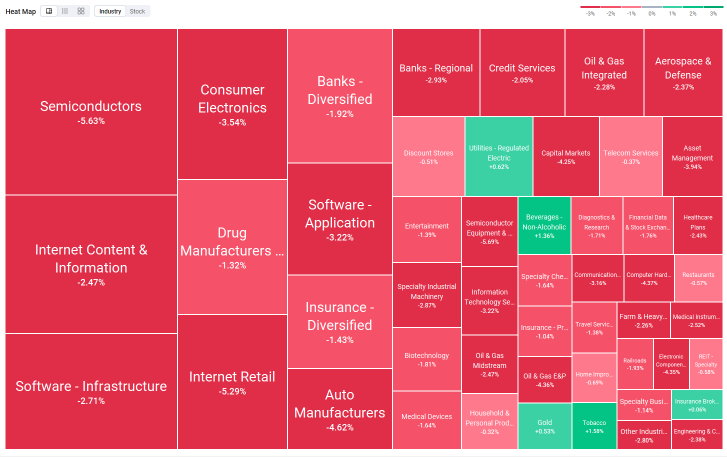Open the Semiconductors industry tile
Screen dimensions: 727x457
point(91,112)
